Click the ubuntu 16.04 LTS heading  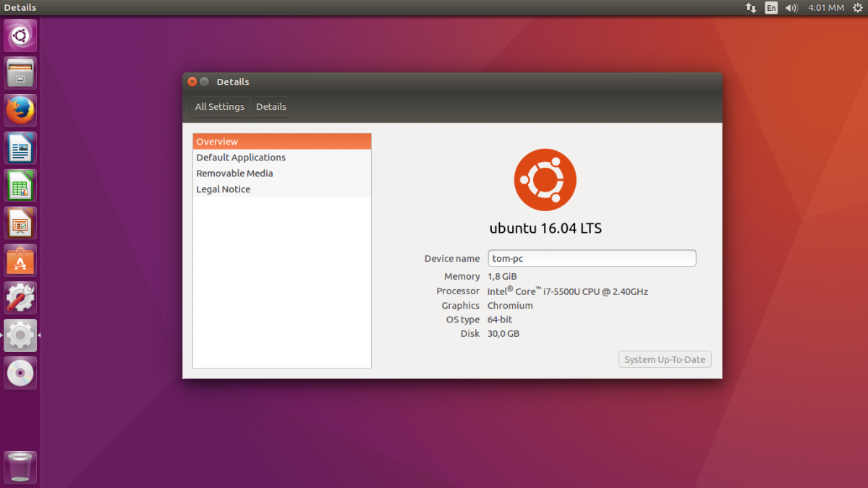545,228
